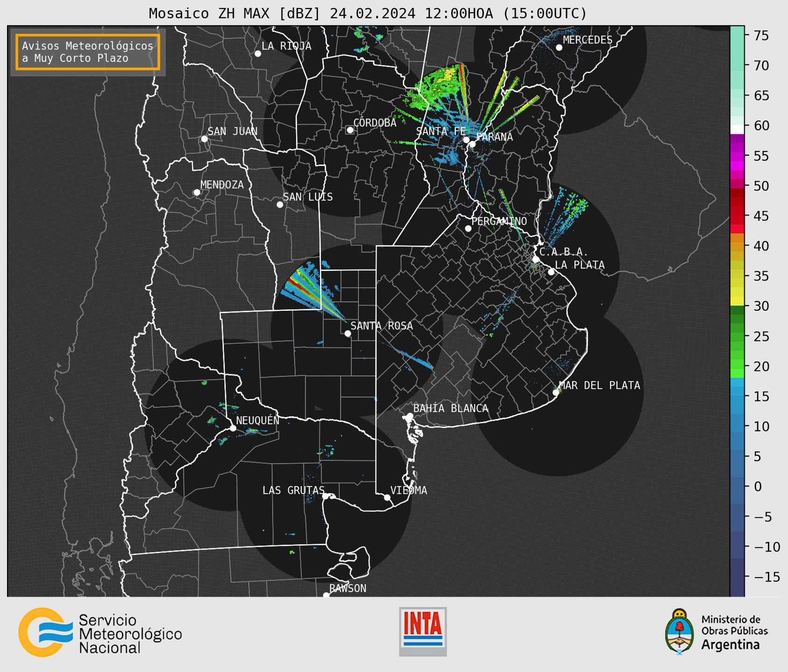The image size is (788, 672).
Task: Click the Pergamino city marker dot
Action: point(468,229)
